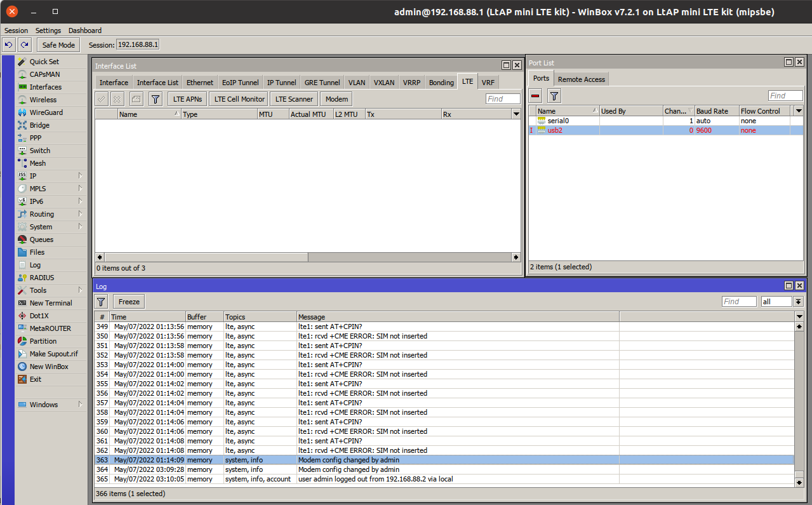Switch to the Remote Access tab
This screenshot has height=505, width=812.
pyautogui.click(x=582, y=79)
